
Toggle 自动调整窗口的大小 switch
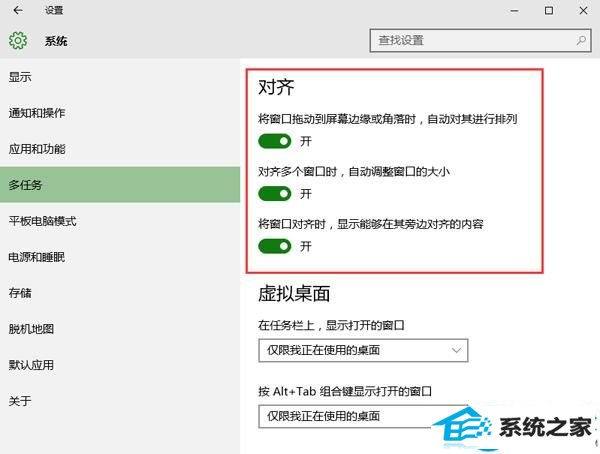click(274, 194)
